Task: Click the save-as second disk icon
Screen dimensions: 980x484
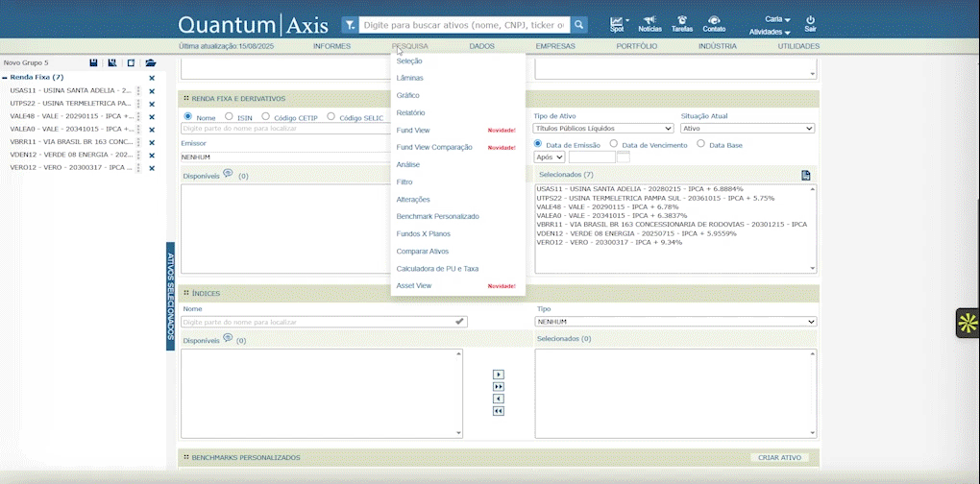Action: pyautogui.click(x=111, y=63)
